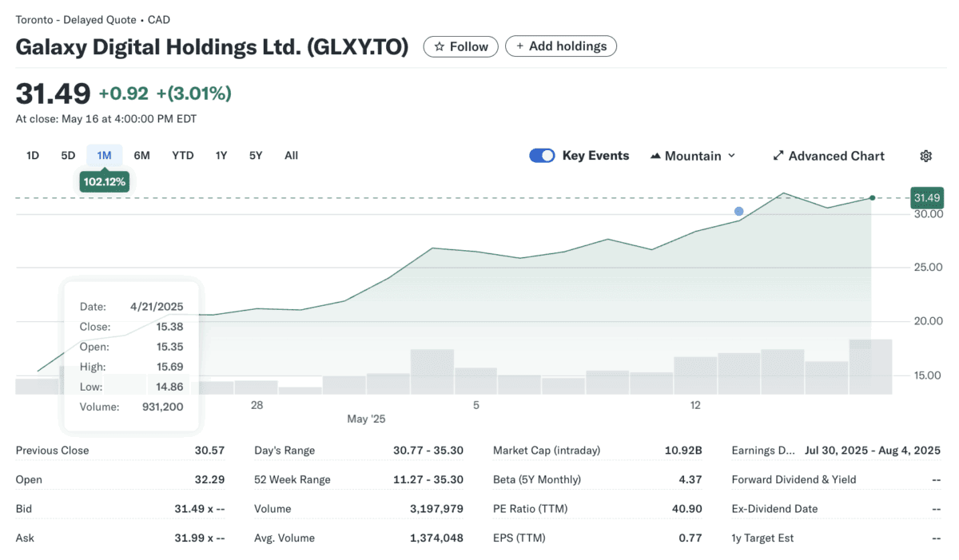Click the Avg. Volume value 1,374,048
The image size is (959, 560).
(x=436, y=538)
